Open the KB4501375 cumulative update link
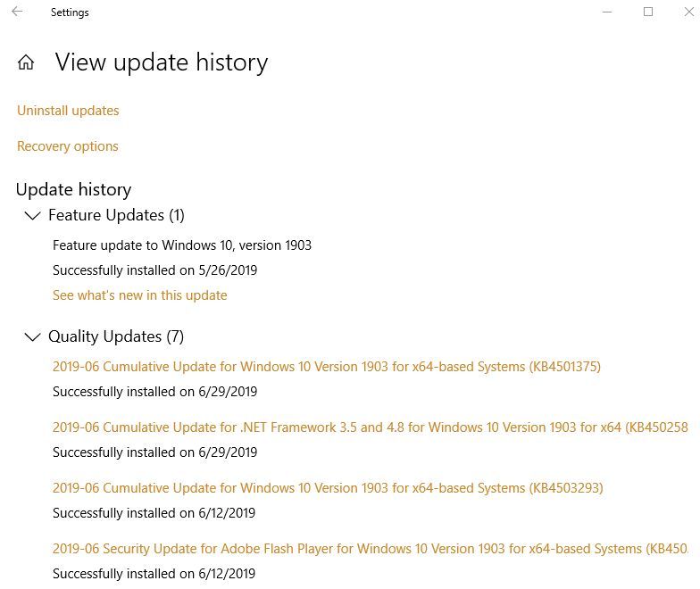 pyautogui.click(x=327, y=367)
